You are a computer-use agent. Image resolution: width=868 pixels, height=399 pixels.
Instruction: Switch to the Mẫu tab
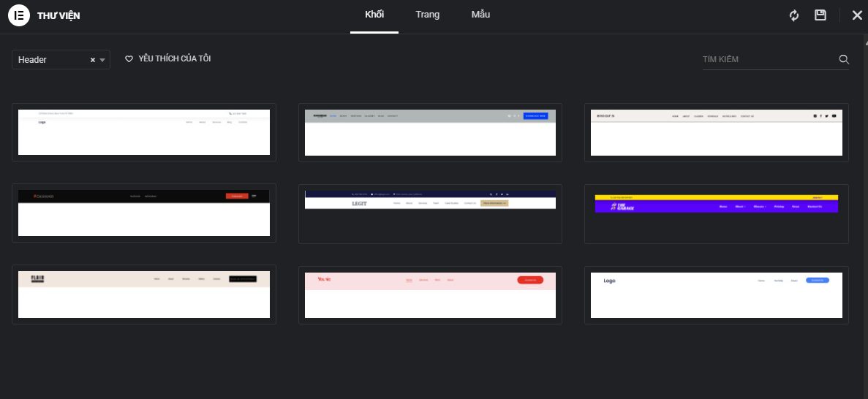click(x=480, y=15)
